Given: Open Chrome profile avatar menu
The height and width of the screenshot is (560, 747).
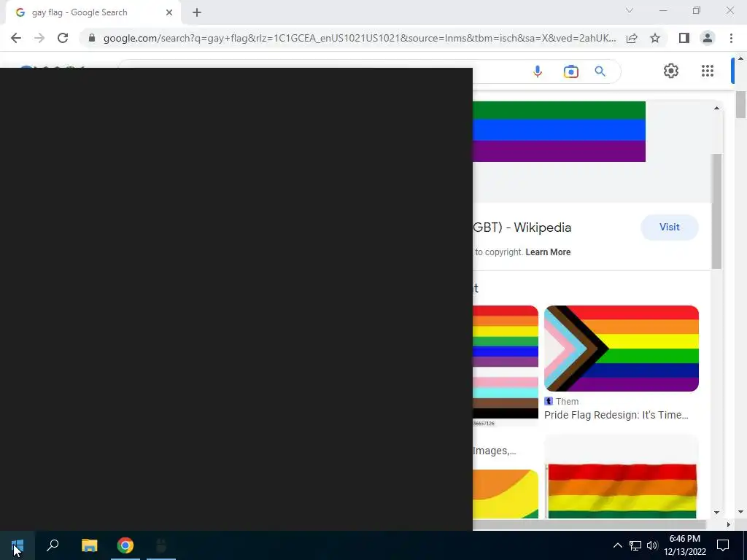Looking at the screenshot, I should [x=708, y=38].
